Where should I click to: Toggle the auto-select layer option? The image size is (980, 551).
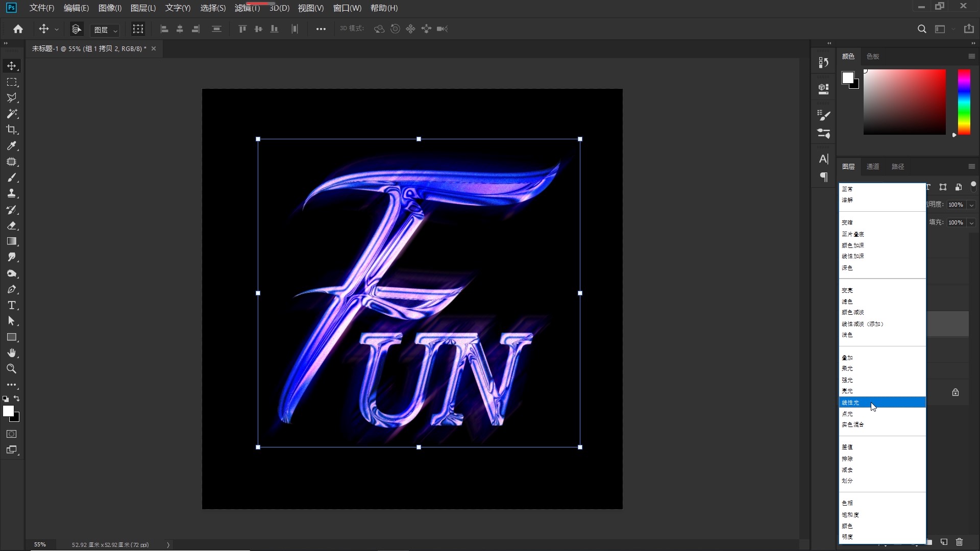(77, 29)
